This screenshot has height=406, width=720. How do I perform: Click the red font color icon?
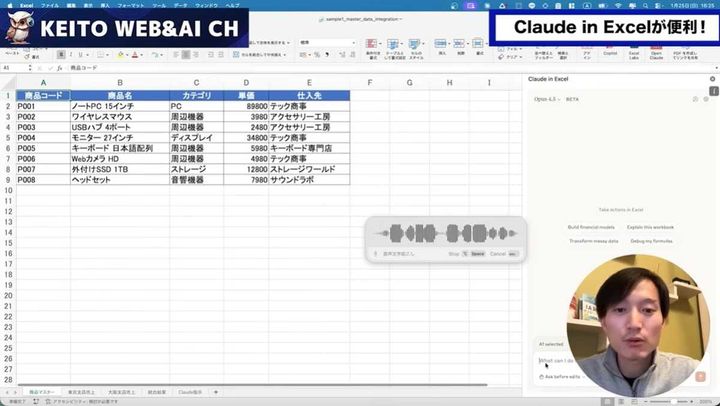click(135, 55)
